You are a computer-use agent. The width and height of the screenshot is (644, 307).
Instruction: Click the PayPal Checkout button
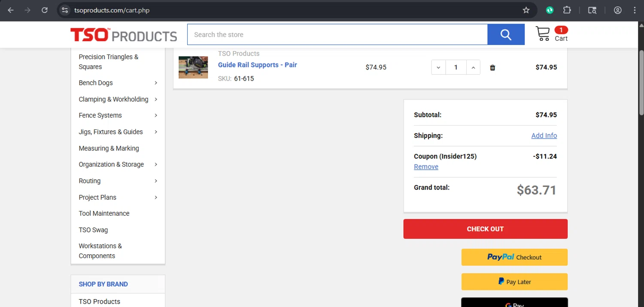(x=514, y=257)
